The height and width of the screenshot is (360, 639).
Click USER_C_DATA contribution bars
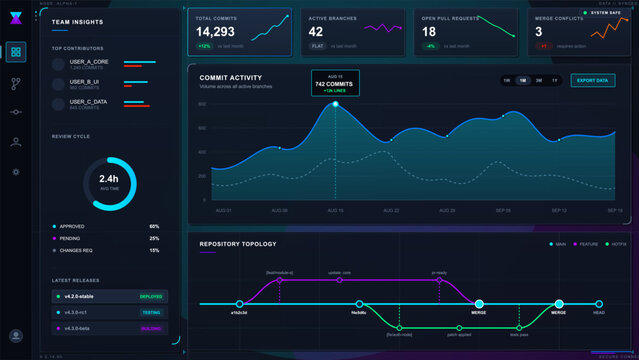coord(137,104)
